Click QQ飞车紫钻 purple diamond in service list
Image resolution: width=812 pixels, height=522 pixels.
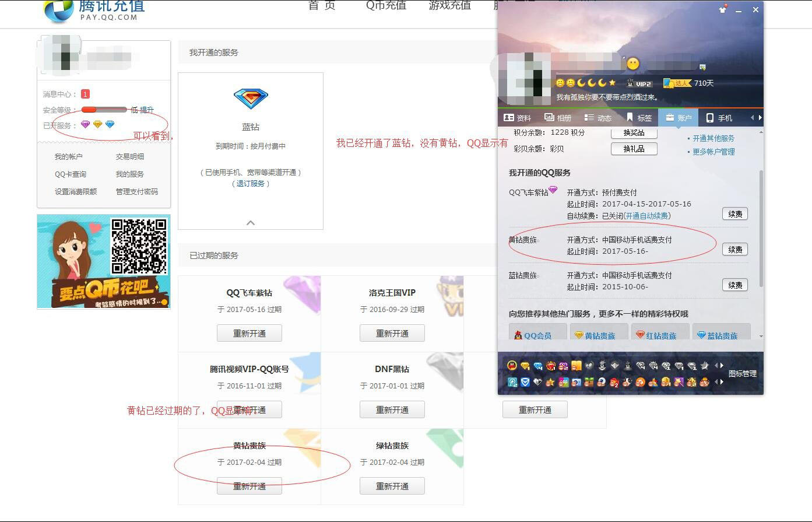coord(553,190)
